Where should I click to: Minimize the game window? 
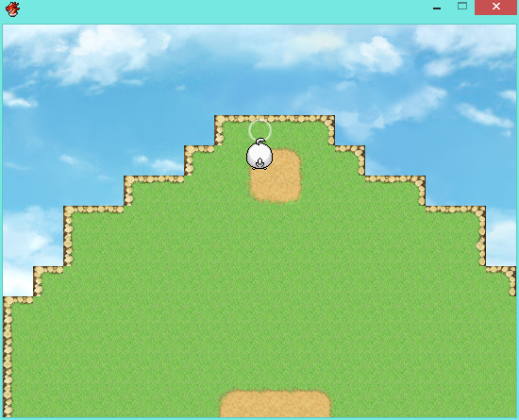[x=437, y=8]
